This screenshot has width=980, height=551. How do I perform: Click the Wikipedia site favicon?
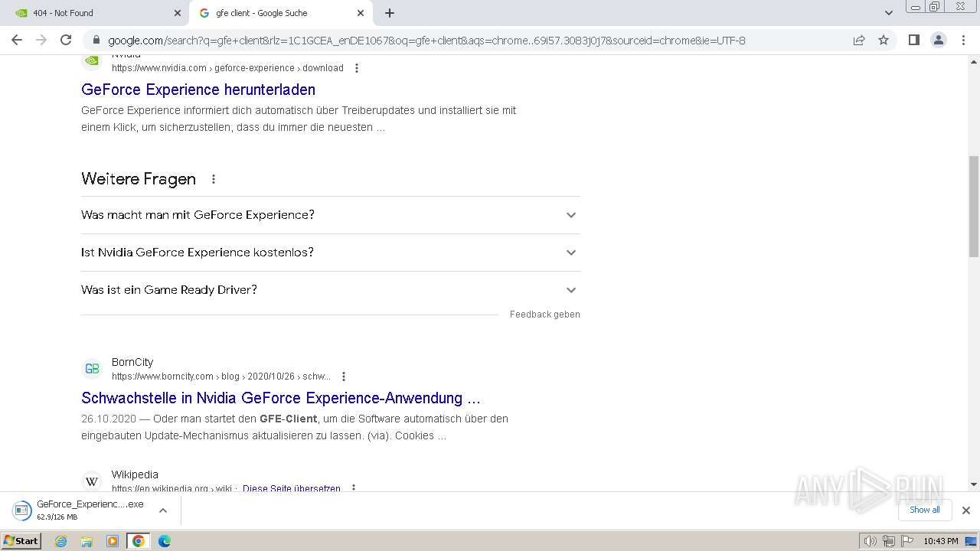coord(92,481)
